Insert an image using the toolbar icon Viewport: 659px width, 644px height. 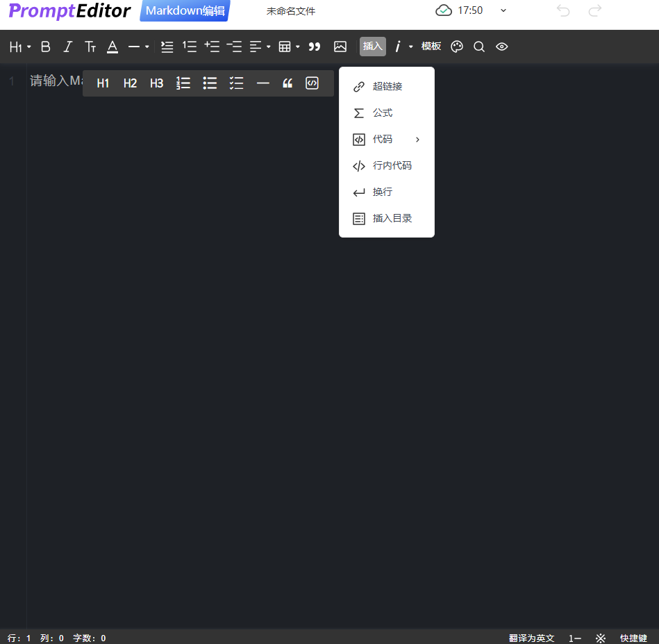[x=340, y=47]
